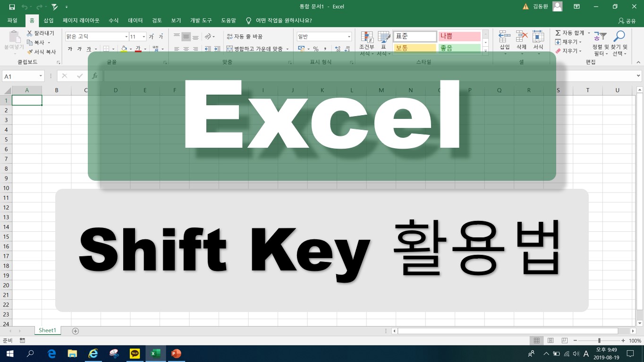Click the Increase Decimal icon
644x362 pixels.
tap(338, 49)
